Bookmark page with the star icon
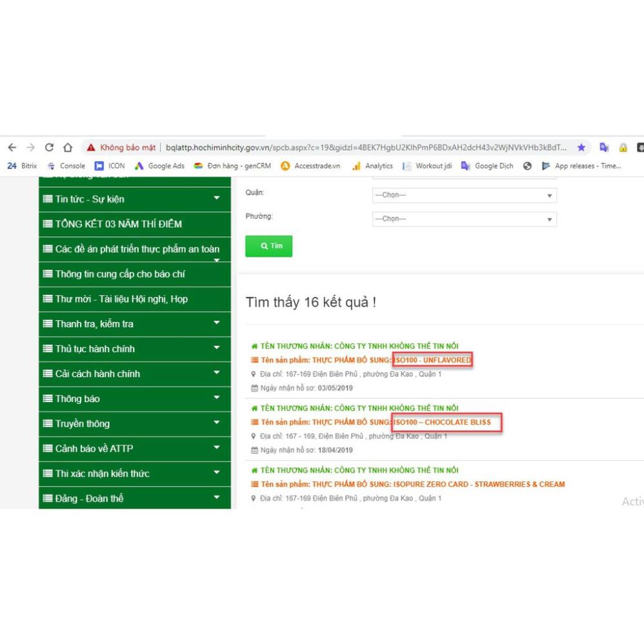 coord(581,147)
